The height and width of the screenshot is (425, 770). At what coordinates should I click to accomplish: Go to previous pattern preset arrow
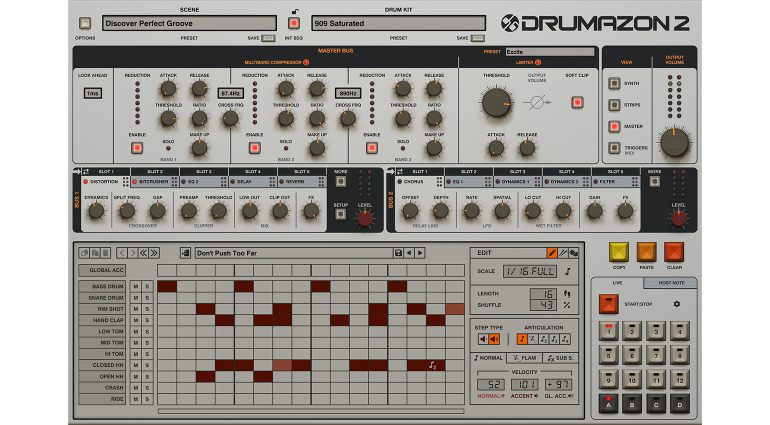[x=409, y=253]
